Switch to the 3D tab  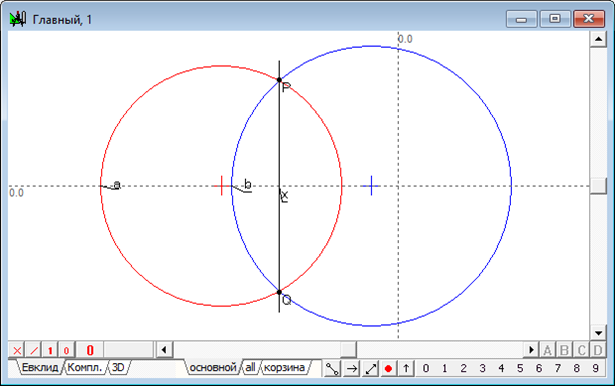[x=118, y=368]
